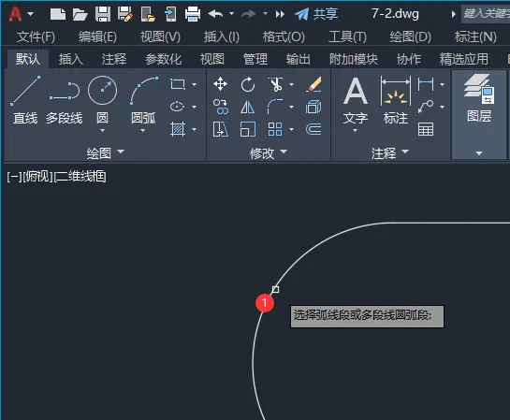Select the 直线 (Line) tool

pos(25,100)
